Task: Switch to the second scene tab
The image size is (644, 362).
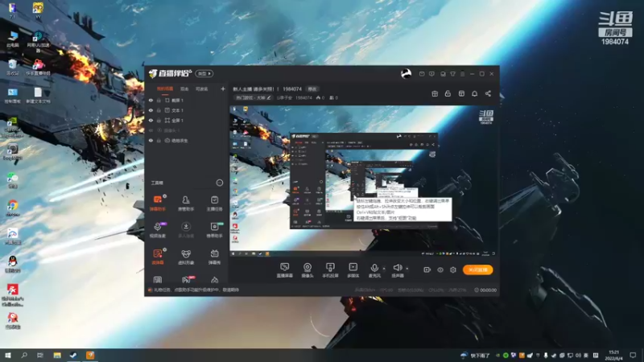Action: 184,88
